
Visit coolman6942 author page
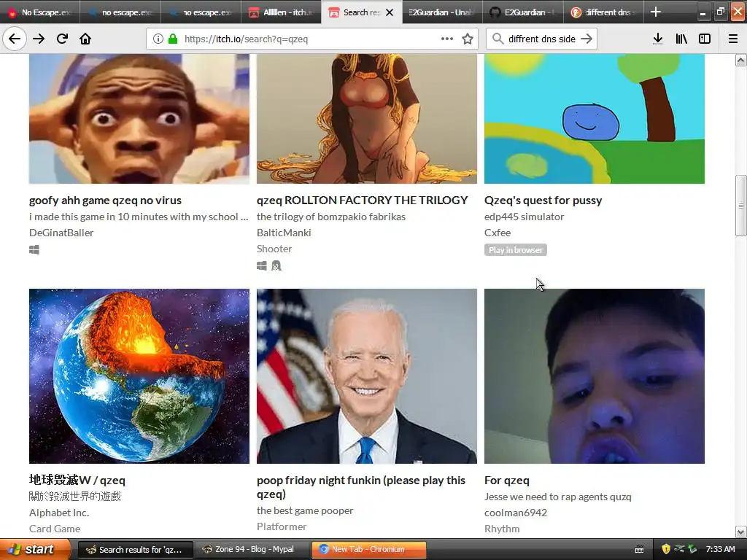click(x=516, y=513)
